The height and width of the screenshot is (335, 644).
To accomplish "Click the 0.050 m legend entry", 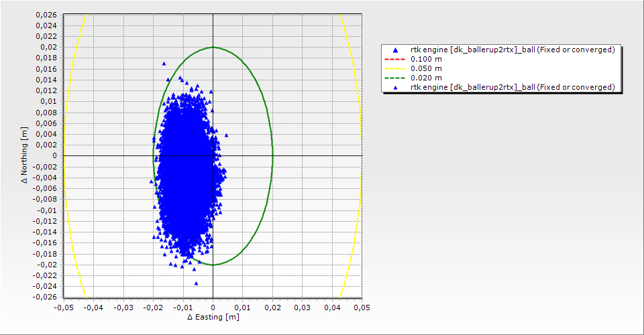I will coord(427,68).
